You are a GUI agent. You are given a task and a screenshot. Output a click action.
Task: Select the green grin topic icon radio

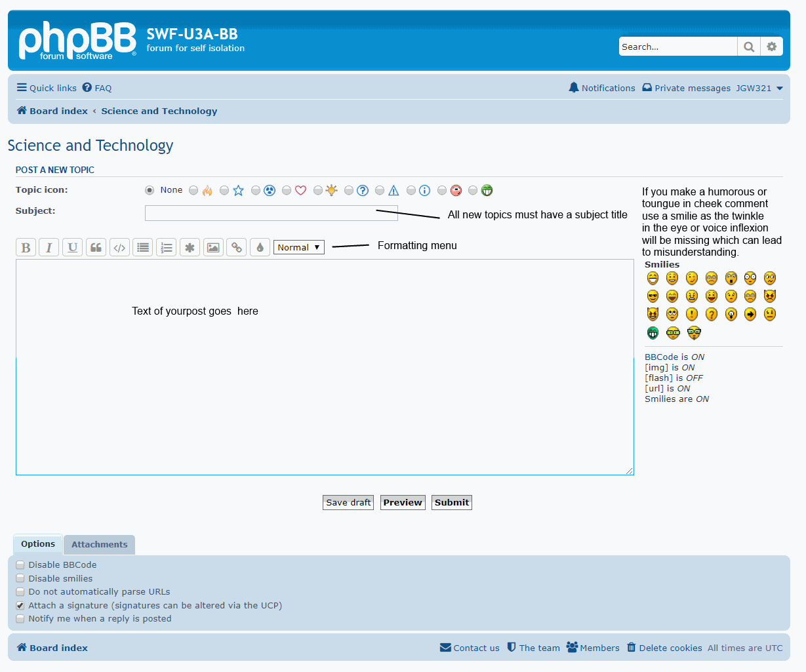[x=473, y=190]
